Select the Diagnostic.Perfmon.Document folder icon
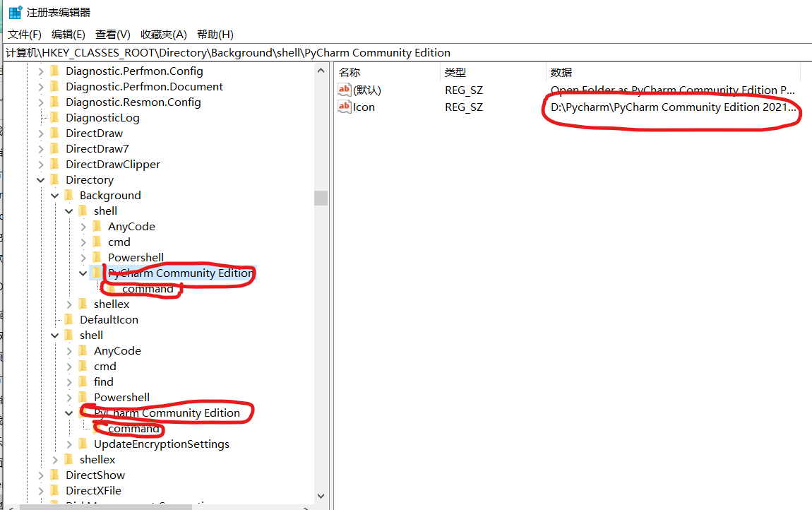The image size is (812, 510). tap(55, 87)
